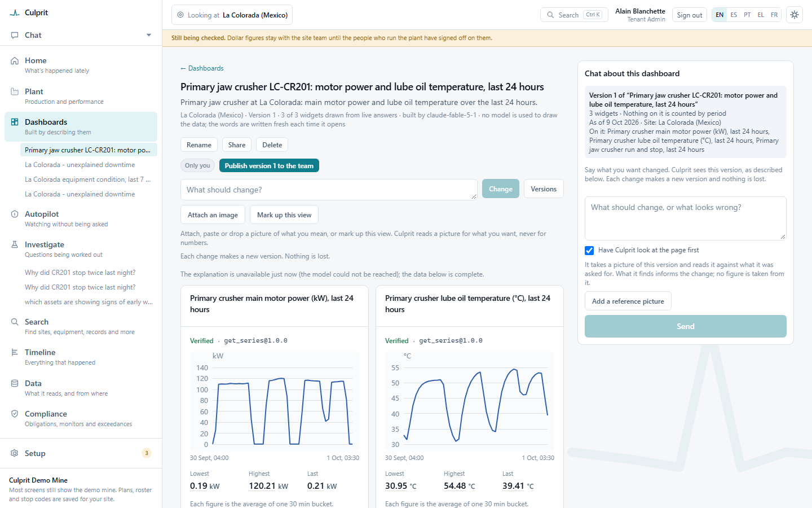The image size is (812, 508).
Task: Click Mark up this view
Action: [284, 215]
